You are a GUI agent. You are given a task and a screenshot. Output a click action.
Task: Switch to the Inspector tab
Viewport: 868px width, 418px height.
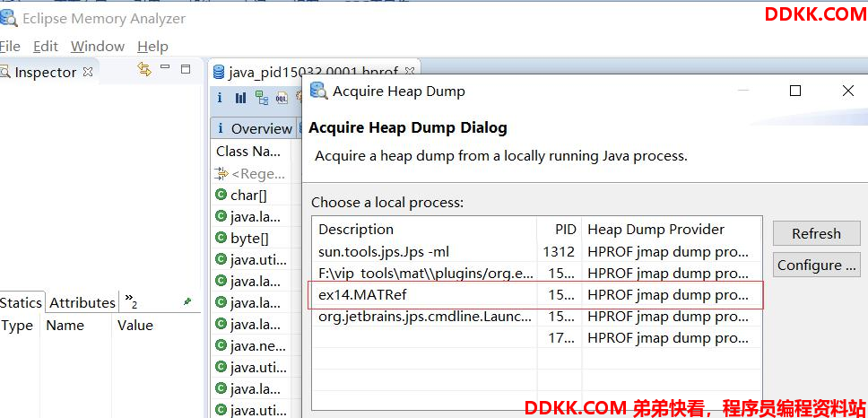click(x=46, y=72)
